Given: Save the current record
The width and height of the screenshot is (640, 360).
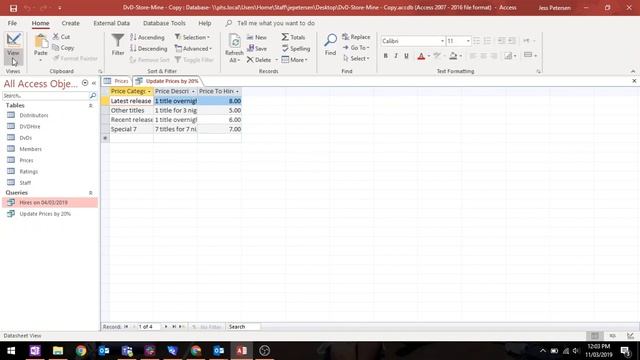Looking at the screenshot, I should (x=257, y=49).
